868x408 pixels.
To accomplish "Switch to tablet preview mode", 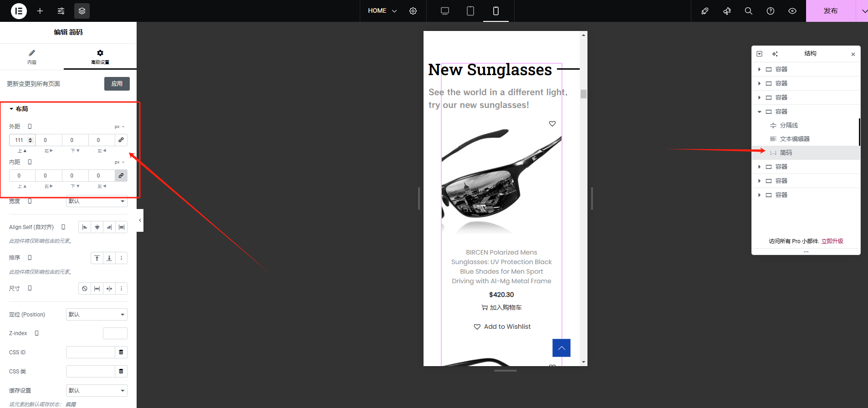I will [x=470, y=11].
